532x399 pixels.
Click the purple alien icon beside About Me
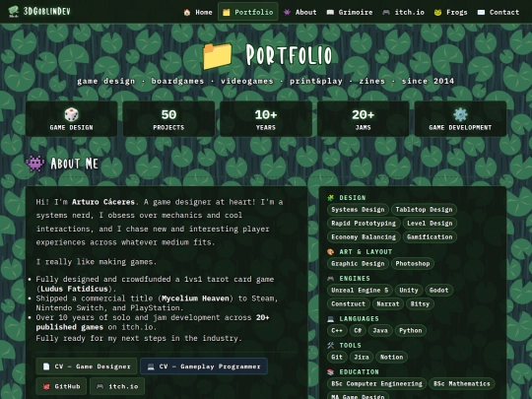pyautogui.click(x=34, y=164)
